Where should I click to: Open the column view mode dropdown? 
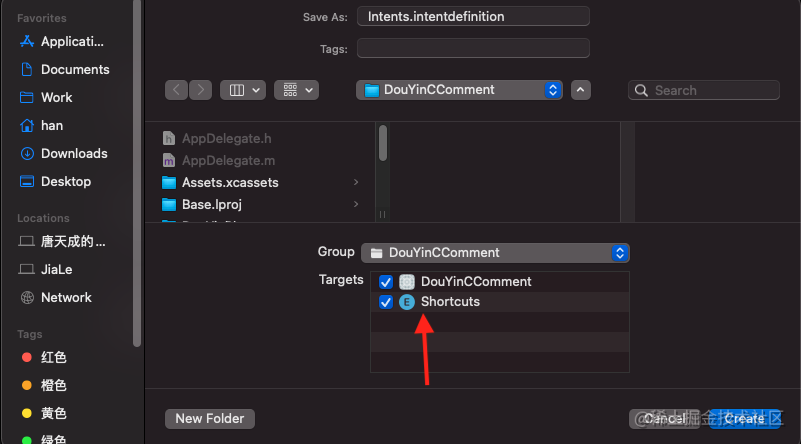click(x=243, y=90)
